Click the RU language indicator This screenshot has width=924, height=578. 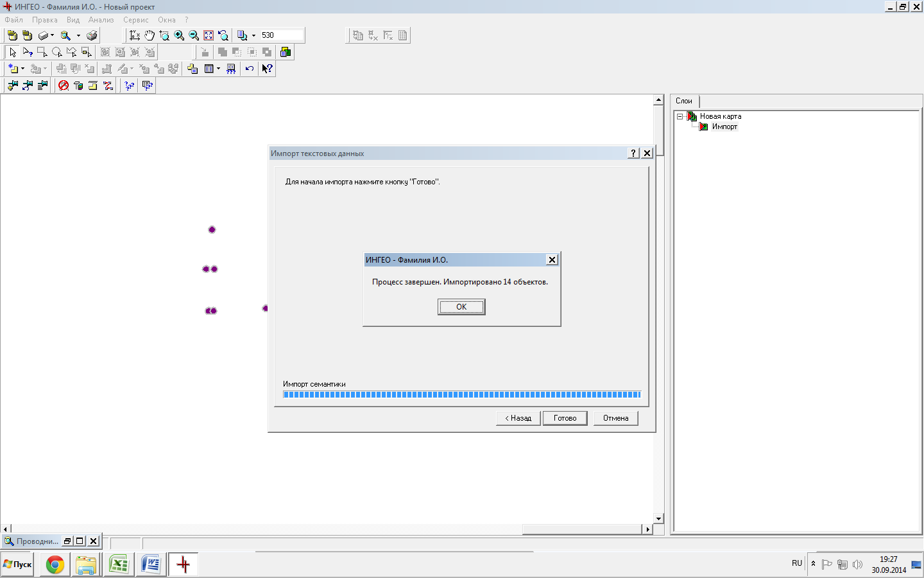point(797,563)
